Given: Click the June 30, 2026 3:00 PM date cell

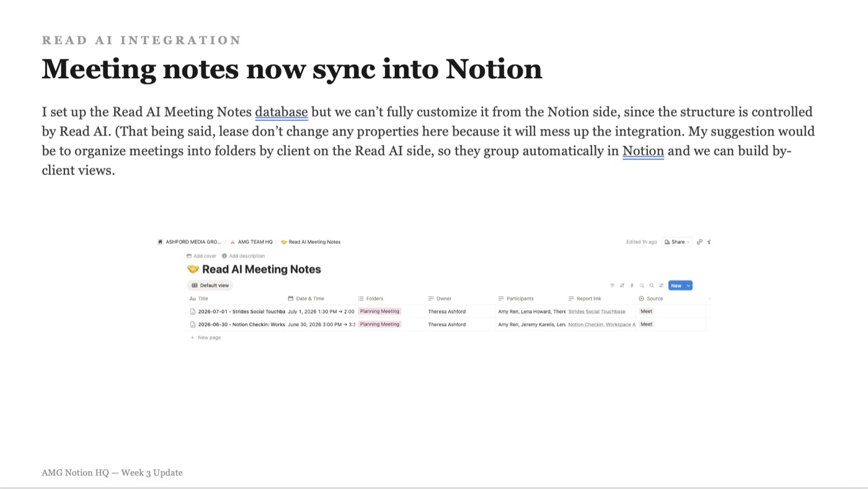Looking at the screenshot, I should click(x=321, y=325).
